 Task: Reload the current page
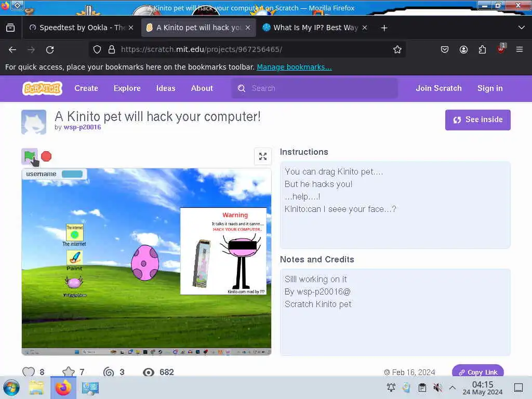tap(50, 50)
